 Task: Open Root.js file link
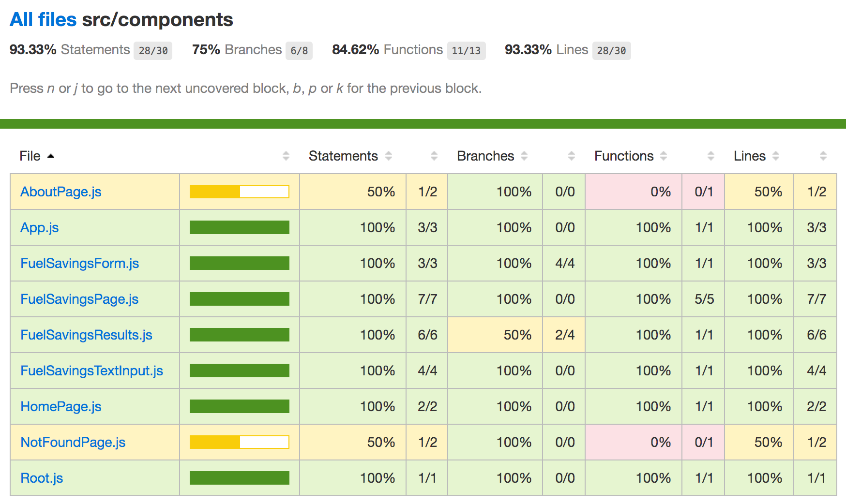pyautogui.click(x=42, y=478)
